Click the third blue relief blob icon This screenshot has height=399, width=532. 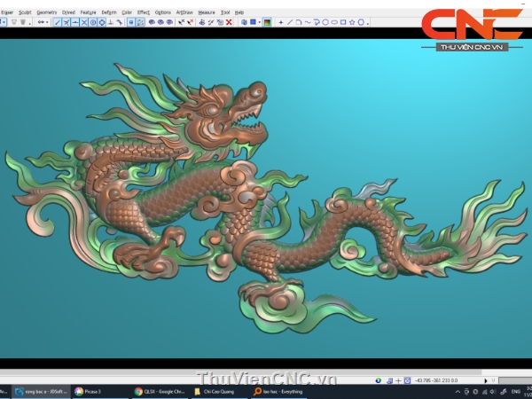[169, 22]
